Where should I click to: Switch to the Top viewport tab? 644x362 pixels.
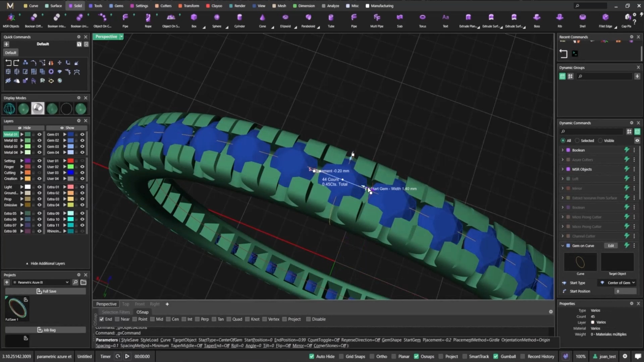125,304
